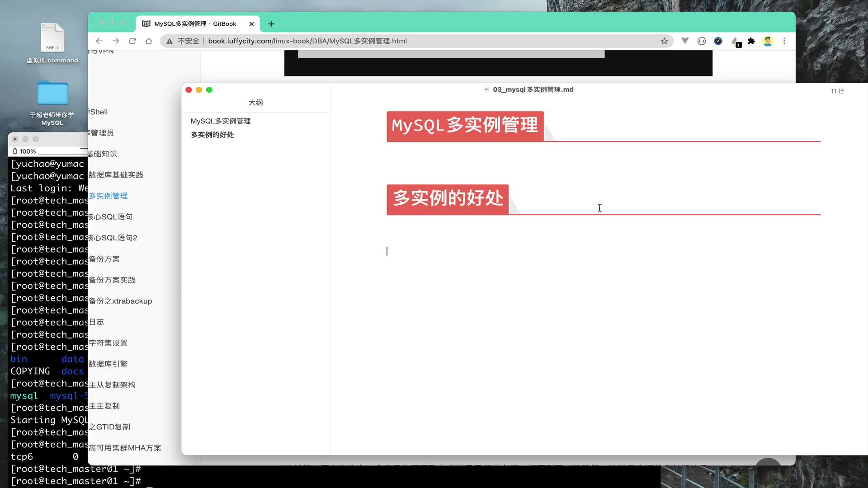Click the browser back arrow
This screenshot has height=488, width=868.
(x=99, y=41)
